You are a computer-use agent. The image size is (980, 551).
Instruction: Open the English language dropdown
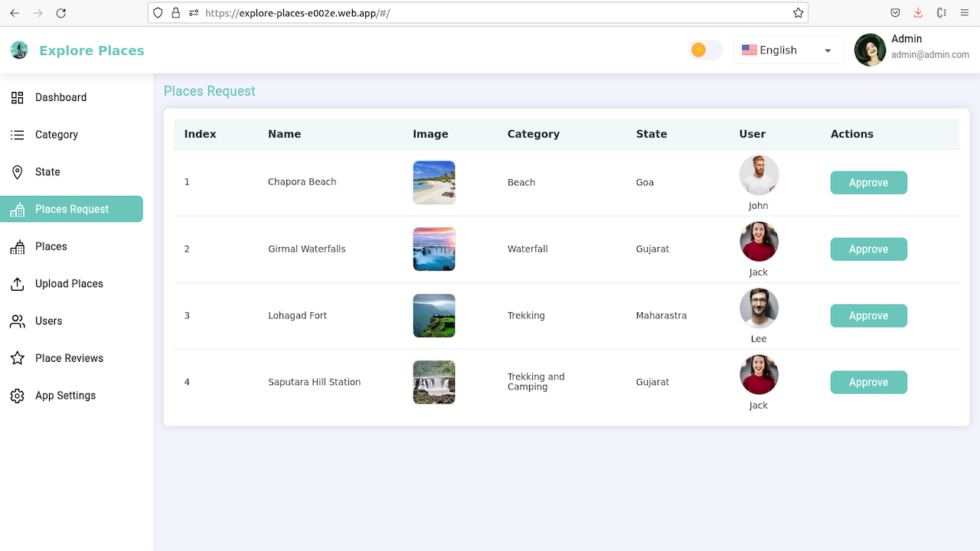click(788, 50)
